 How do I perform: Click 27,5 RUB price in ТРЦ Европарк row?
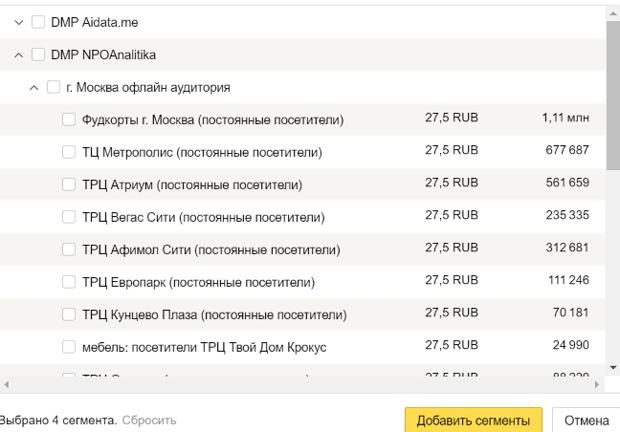point(452,280)
